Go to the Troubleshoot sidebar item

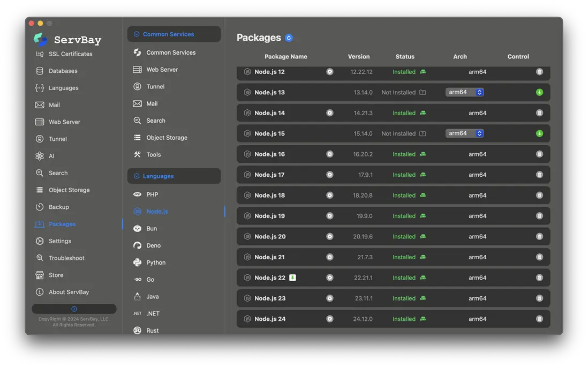[x=66, y=258]
